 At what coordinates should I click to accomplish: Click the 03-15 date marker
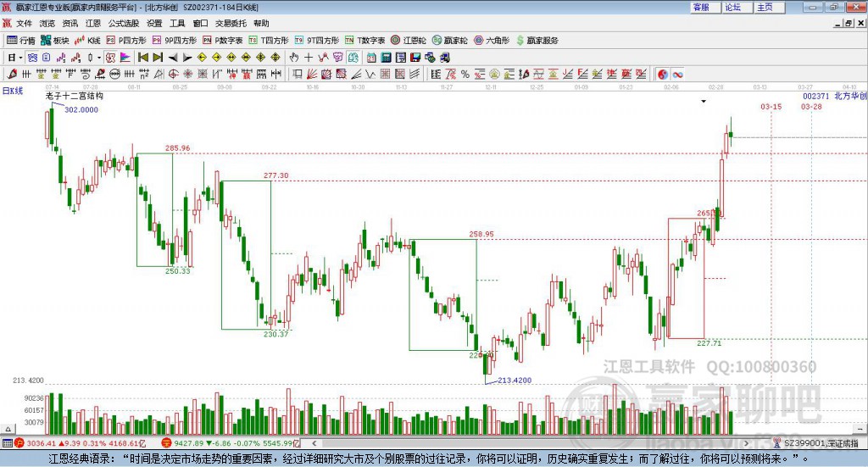click(x=771, y=106)
